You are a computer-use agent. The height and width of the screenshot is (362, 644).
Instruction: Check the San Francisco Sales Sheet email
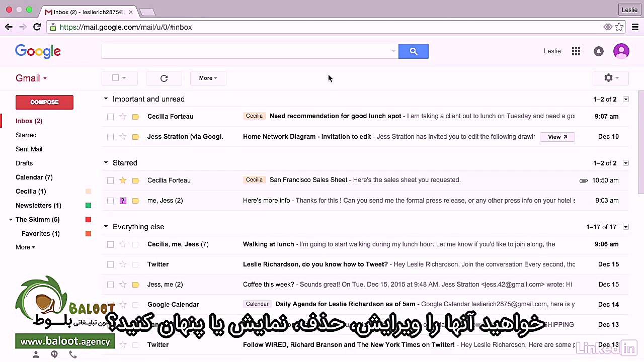pyautogui.click(x=110, y=180)
